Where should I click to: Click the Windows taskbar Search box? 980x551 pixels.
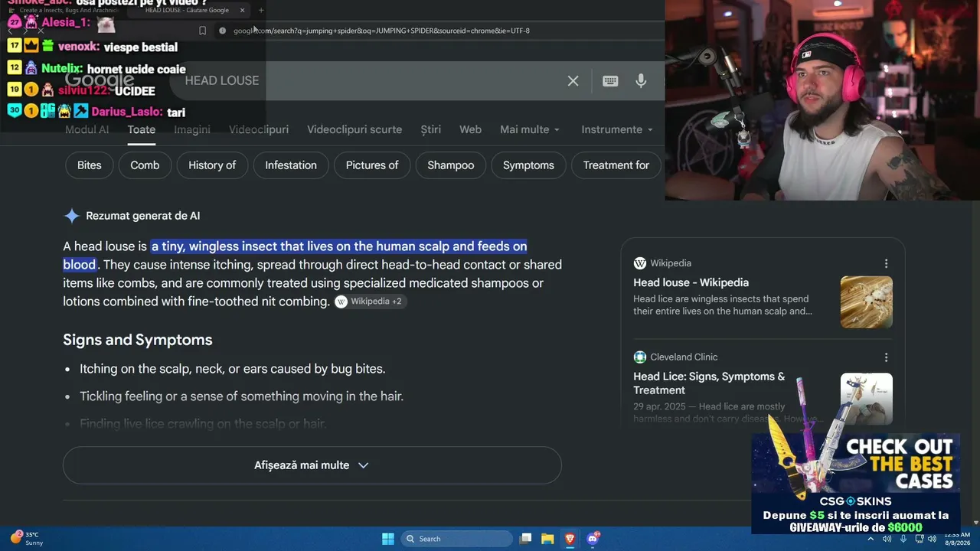coord(456,539)
